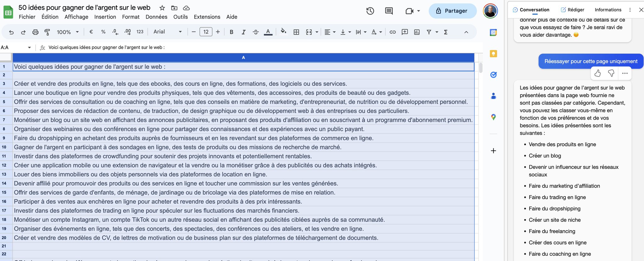Viewport: 644px width, 261px height.
Task: Expand text wrapping dropdown
Action: (x=365, y=32)
